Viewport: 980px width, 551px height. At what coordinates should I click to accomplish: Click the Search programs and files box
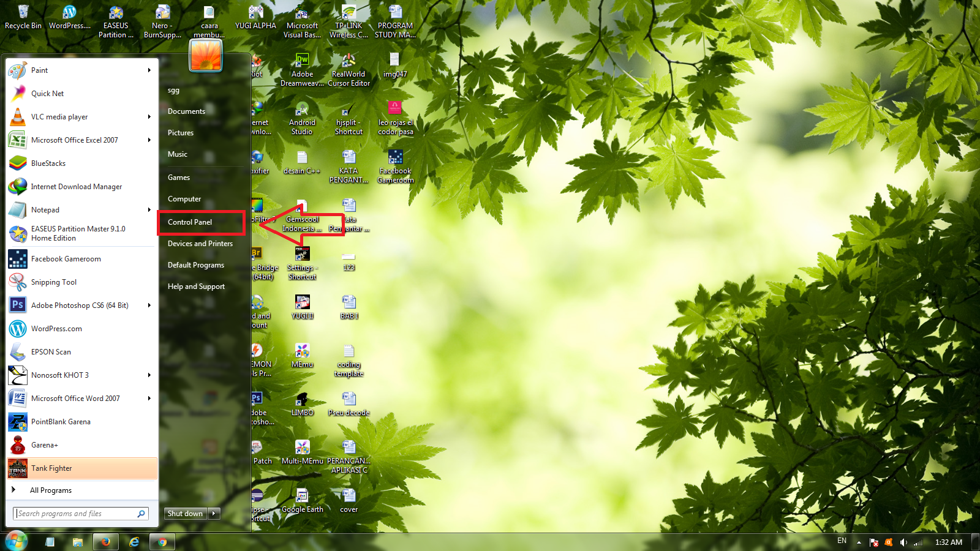[x=81, y=514]
